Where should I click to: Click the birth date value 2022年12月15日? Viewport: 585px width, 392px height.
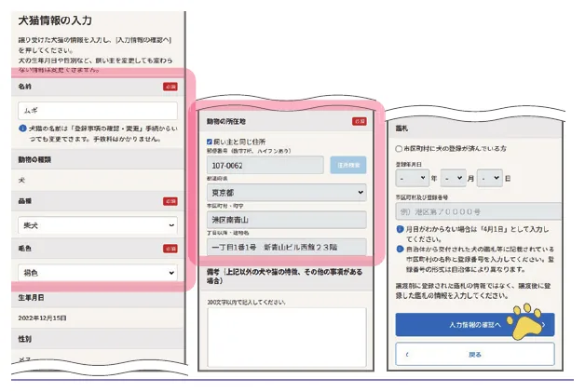42,318
